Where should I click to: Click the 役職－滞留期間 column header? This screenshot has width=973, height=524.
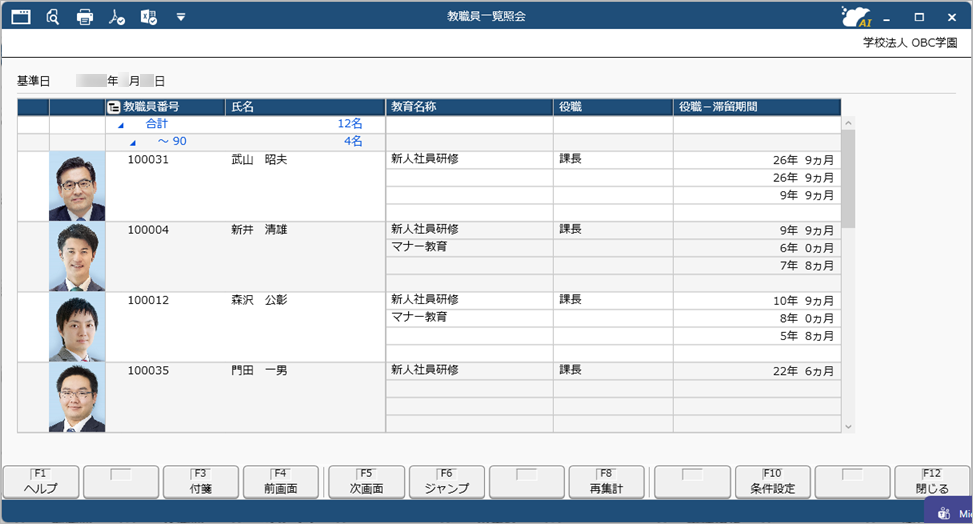[757, 107]
